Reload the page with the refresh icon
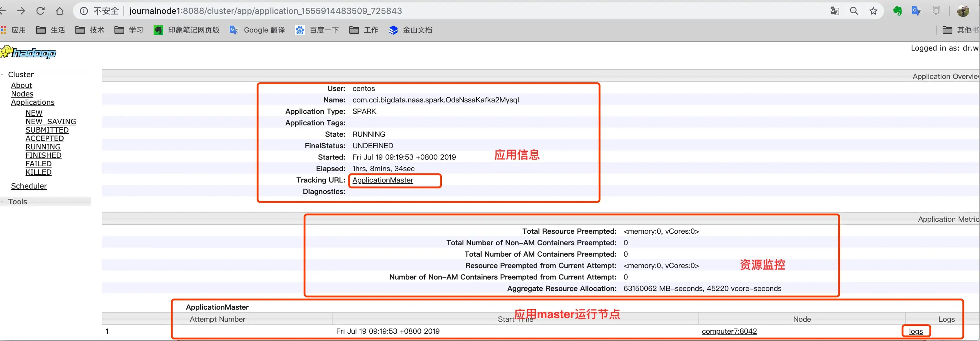980x341 pixels. [40, 11]
